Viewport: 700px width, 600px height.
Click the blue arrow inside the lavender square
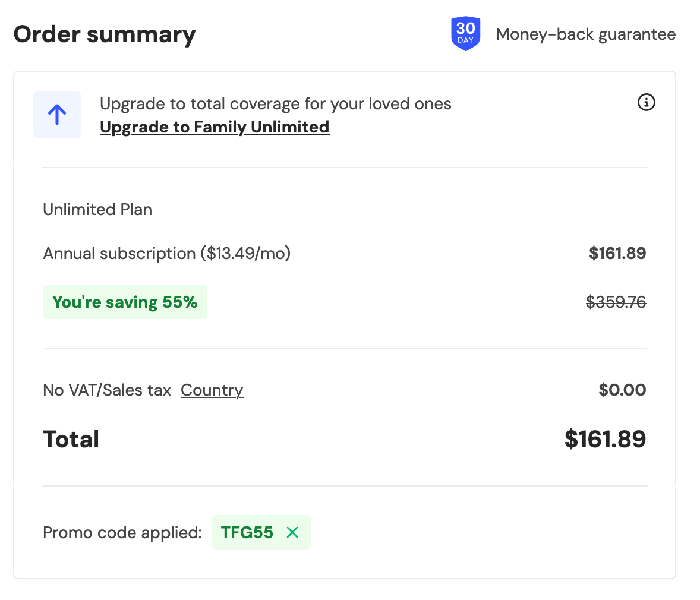56,114
